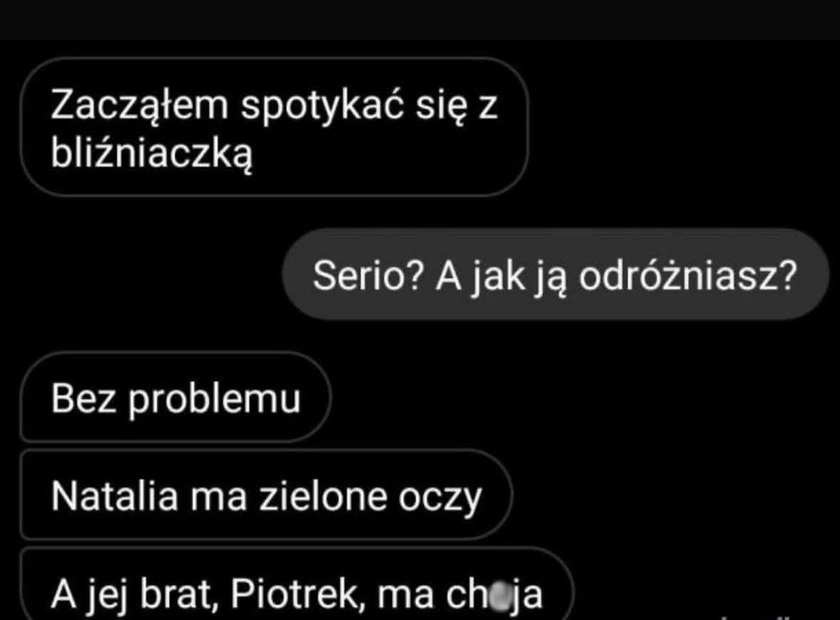This screenshot has height=620, width=840.
Task: Tap the 'Serio? A jak ją odróżniasz?' reply bubble
Action: coord(555,275)
